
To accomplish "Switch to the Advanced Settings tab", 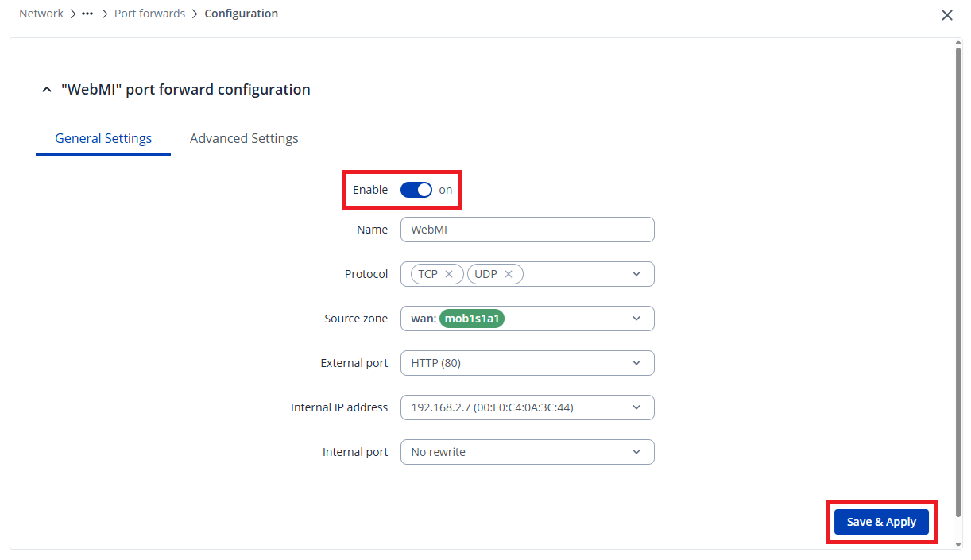I will (244, 138).
